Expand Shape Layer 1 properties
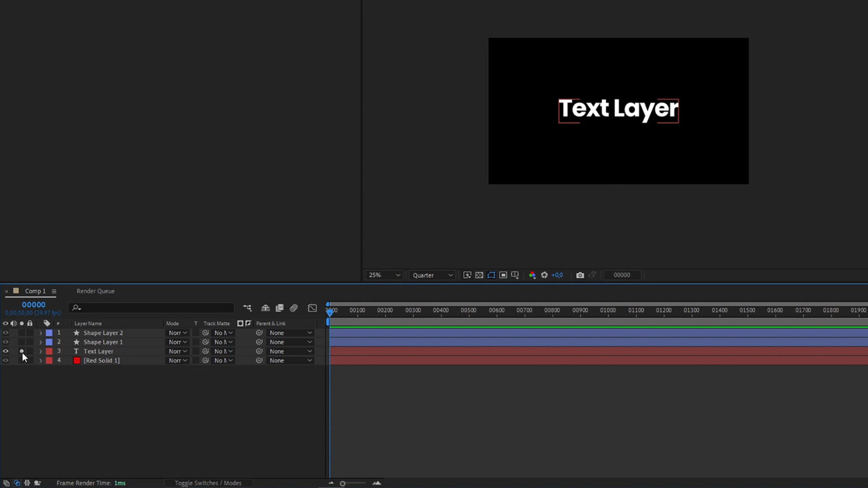The height and width of the screenshot is (488, 868). pyautogui.click(x=40, y=342)
